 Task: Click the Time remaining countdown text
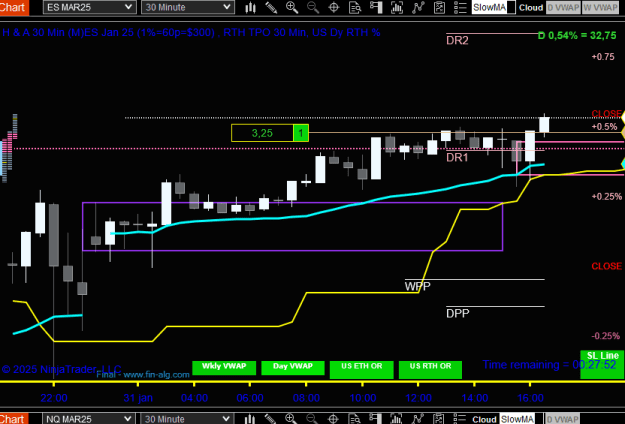(549, 365)
